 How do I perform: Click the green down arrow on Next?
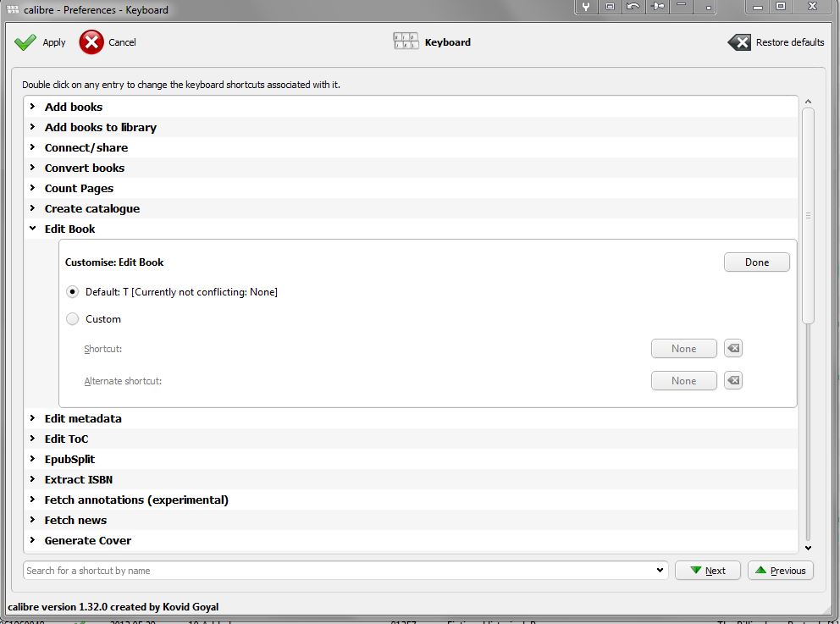[x=695, y=570]
